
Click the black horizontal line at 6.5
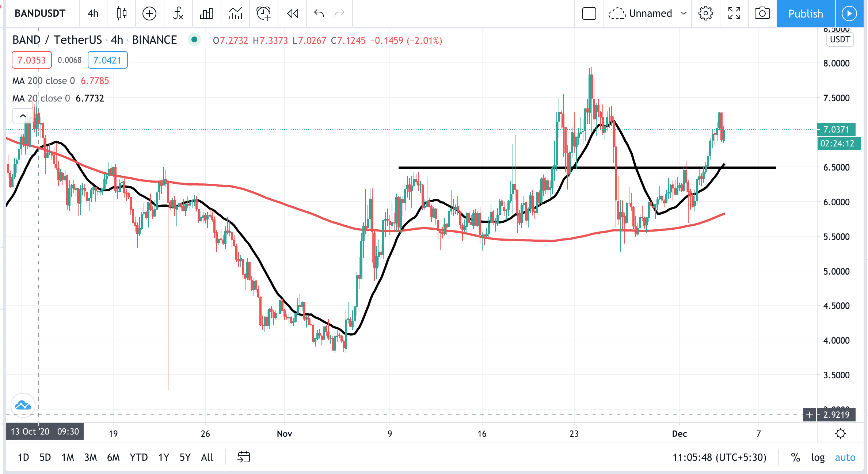(x=587, y=168)
